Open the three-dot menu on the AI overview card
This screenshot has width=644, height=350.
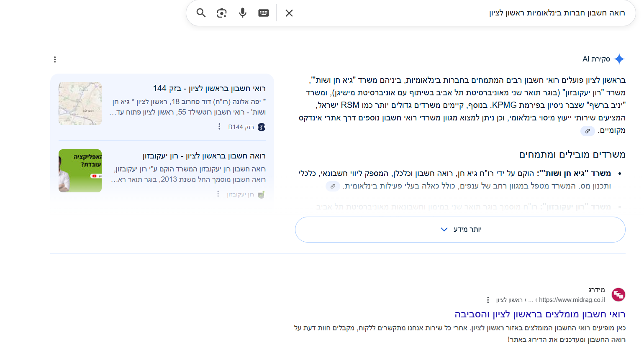55,59
